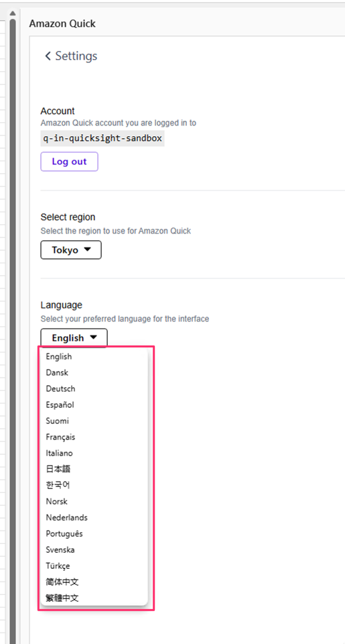Click the Settings heading text
The width and height of the screenshot is (345, 644).
(76, 56)
